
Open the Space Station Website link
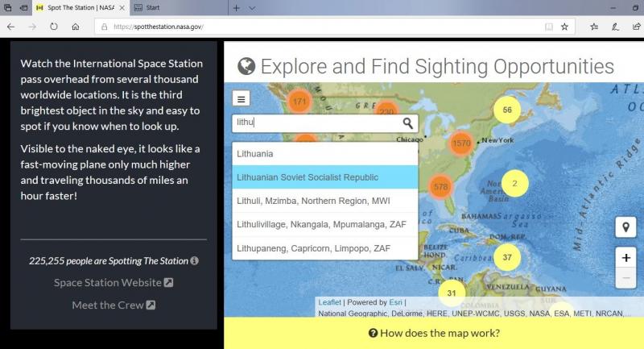(x=113, y=283)
